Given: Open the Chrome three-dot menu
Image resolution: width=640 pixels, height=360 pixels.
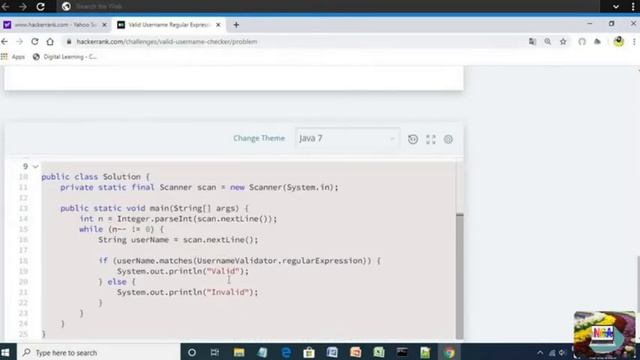Looking at the screenshot, I should [x=634, y=42].
